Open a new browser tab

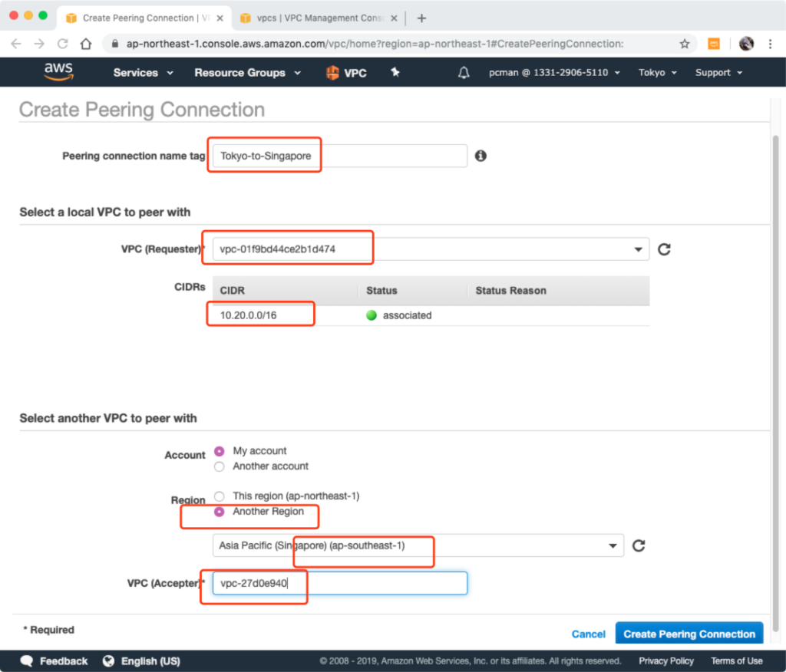coord(421,18)
